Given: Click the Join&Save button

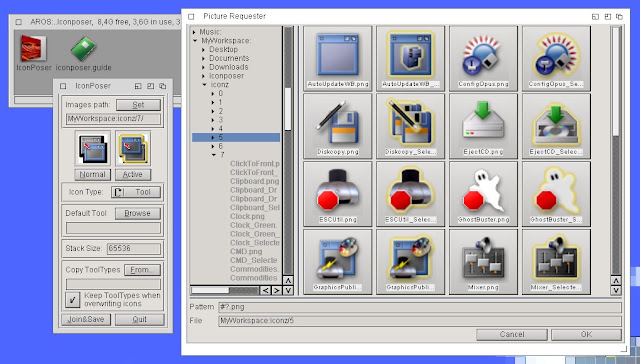Looking at the screenshot, I should pyautogui.click(x=86, y=319).
